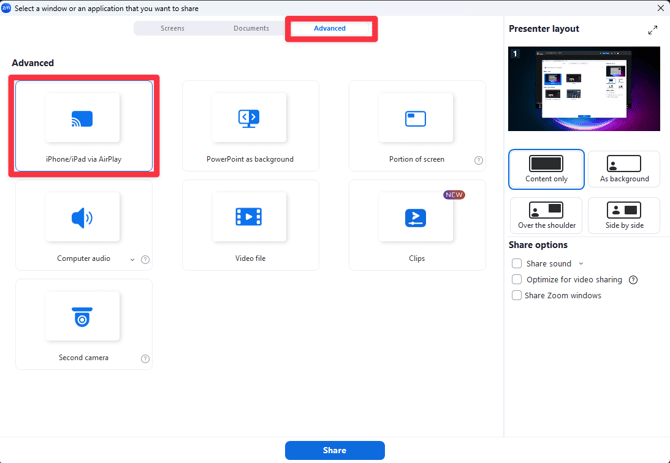Viewport: 670px width, 463px height.
Task: Toggle Share Zoom windows checkbox
Action: click(517, 295)
